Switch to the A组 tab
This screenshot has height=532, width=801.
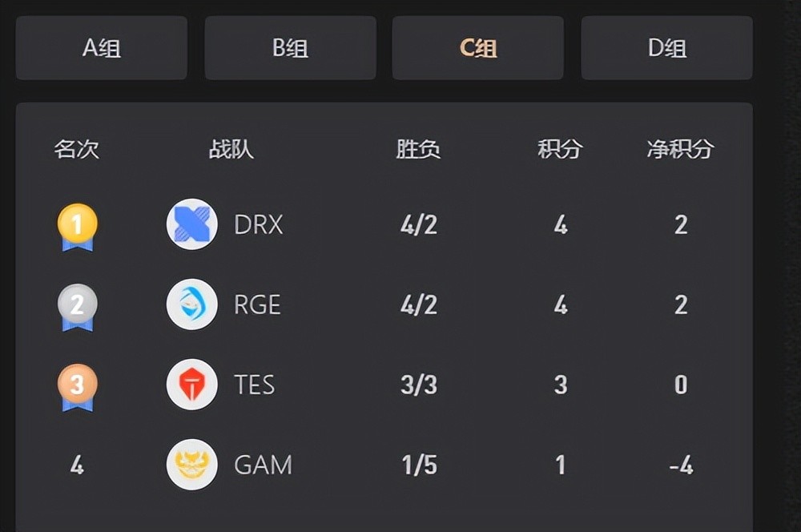tap(102, 48)
